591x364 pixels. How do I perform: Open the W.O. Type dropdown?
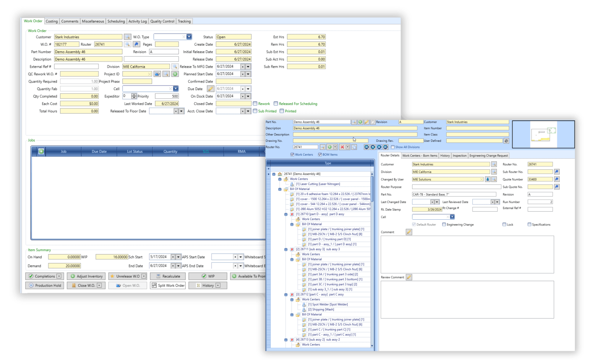click(x=189, y=37)
